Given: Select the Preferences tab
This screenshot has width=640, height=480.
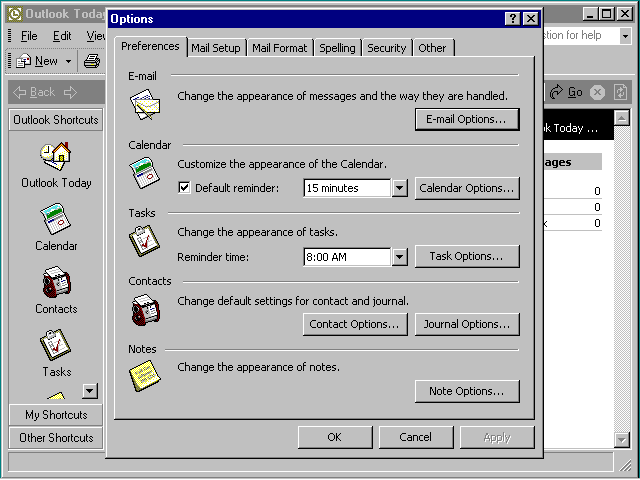Looking at the screenshot, I should [150, 47].
